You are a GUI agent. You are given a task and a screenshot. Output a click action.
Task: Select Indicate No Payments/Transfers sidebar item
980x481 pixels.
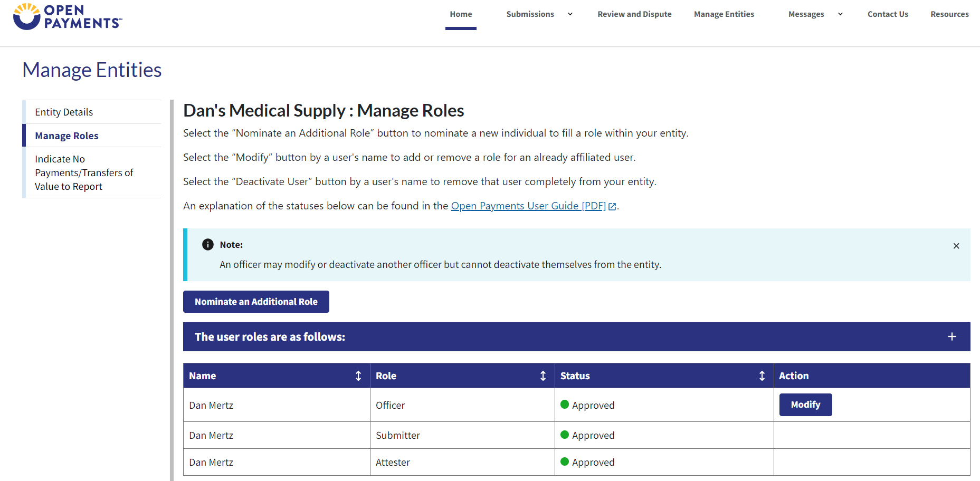(84, 173)
